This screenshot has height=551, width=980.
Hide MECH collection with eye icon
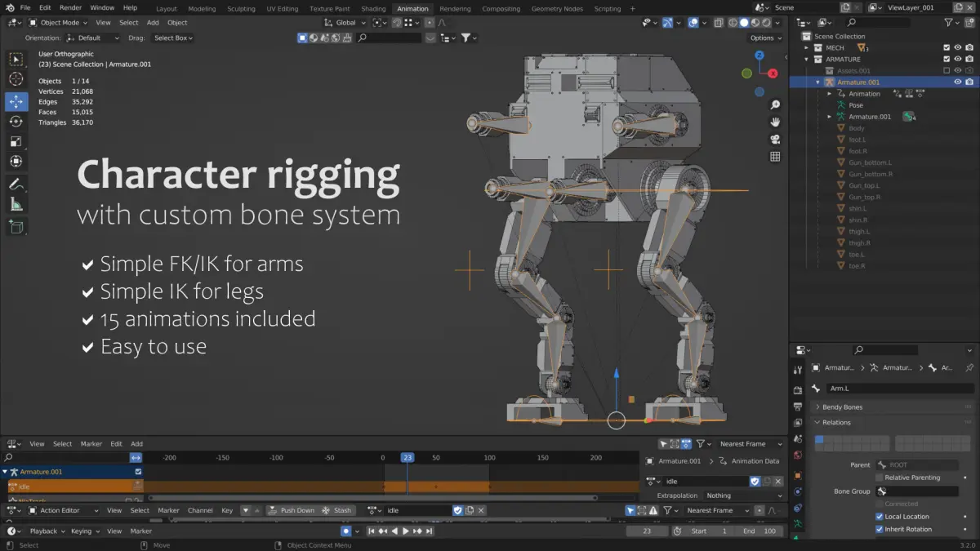958,47
